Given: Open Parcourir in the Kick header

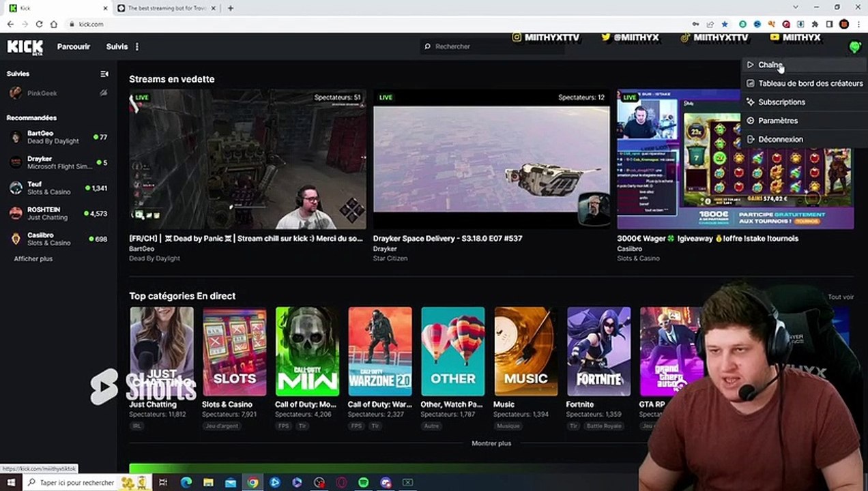Looking at the screenshot, I should pos(74,46).
